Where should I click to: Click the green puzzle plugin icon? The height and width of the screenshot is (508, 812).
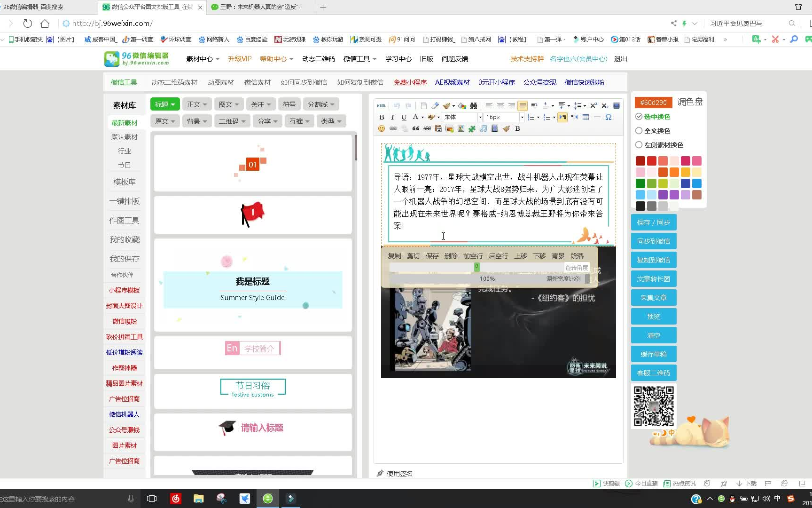point(472,128)
